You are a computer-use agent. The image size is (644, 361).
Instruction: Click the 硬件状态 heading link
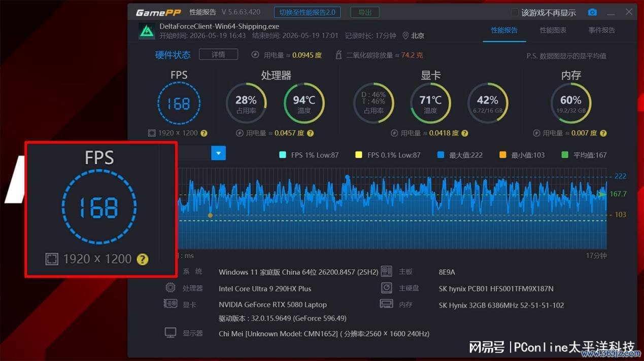click(x=173, y=55)
